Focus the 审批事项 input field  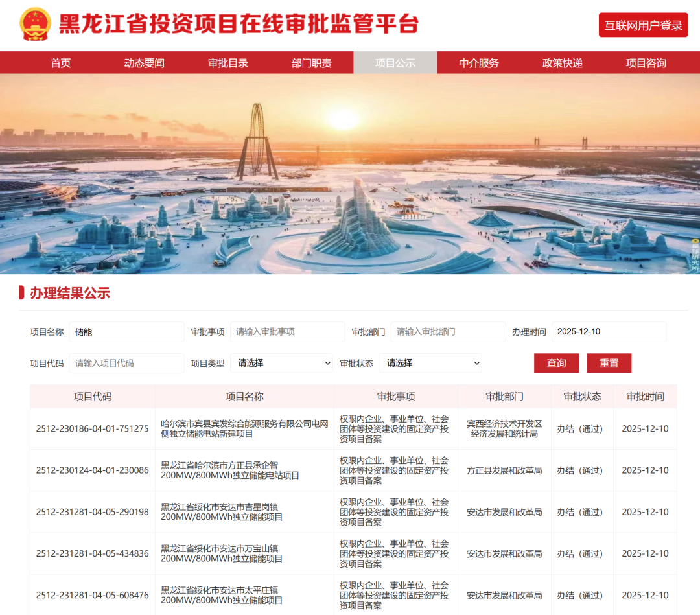[287, 332]
